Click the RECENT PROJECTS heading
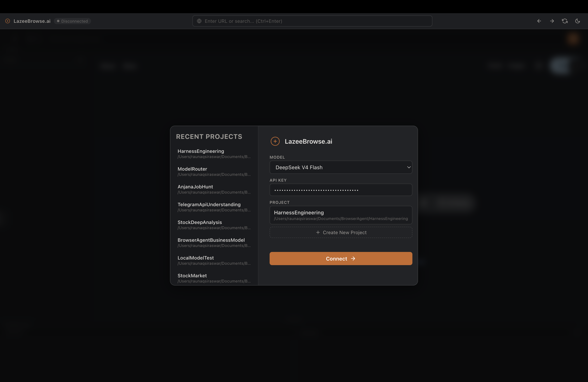Viewport: 588px width, 382px height. pyautogui.click(x=209, y=136)
